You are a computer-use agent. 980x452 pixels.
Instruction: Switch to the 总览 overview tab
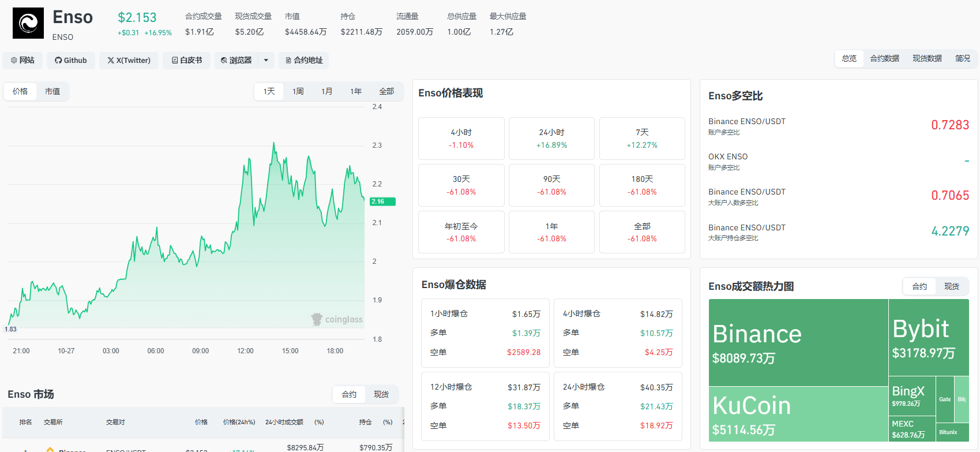coord(849,58)
